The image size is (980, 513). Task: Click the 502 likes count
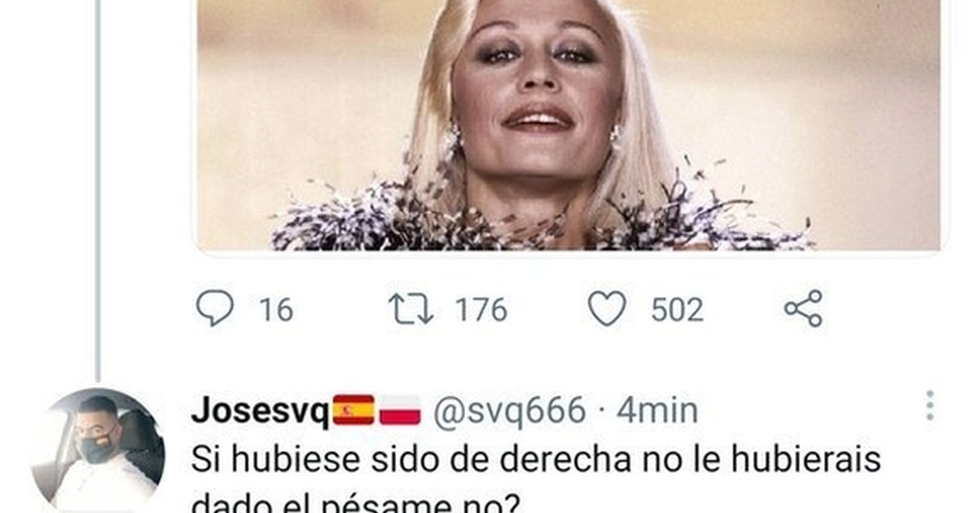[677, 309]
